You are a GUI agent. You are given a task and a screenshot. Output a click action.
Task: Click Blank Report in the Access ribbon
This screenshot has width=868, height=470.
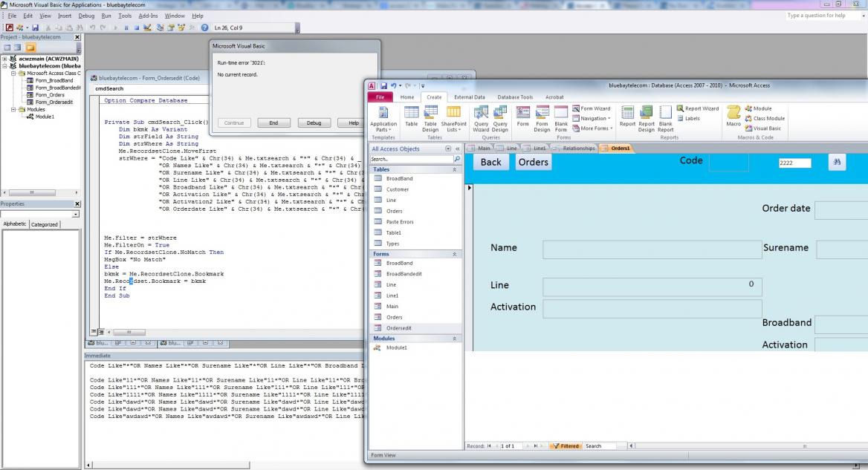(x=665, y=118)
